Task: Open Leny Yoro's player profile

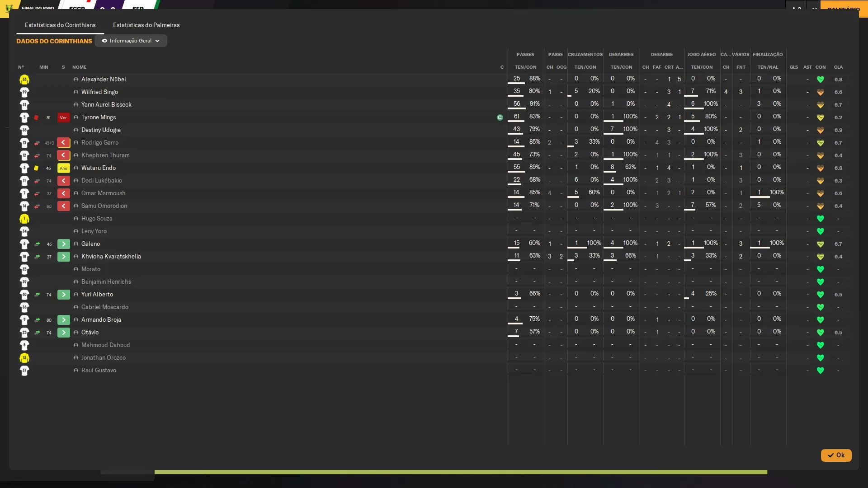Action: pos(94,231)
